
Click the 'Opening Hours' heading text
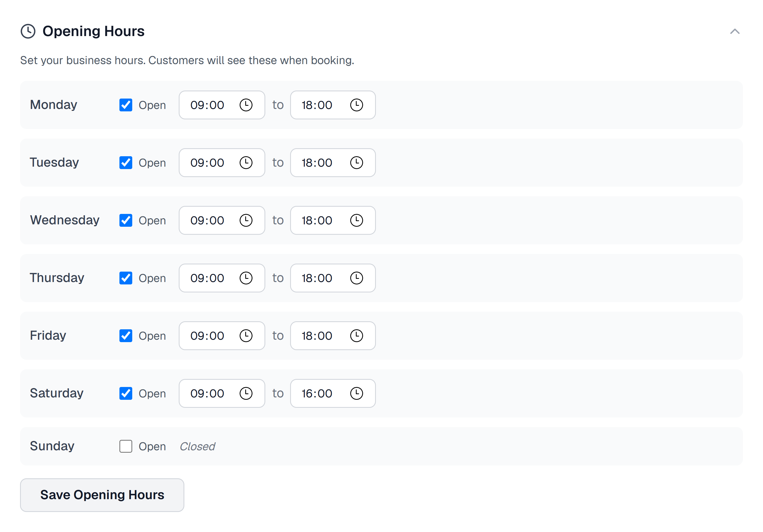tap(94, 31)
